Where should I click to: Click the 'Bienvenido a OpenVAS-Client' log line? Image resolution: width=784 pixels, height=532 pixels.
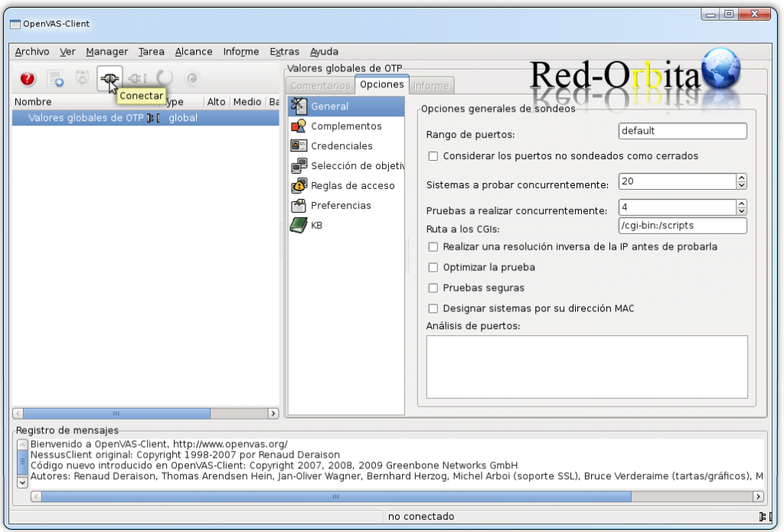[x=159, y=444]
